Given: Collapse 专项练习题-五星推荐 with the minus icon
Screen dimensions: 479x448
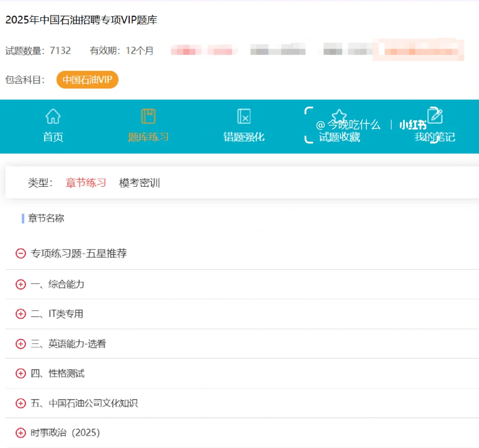Looking at the screenshot, I should point(21,253).
